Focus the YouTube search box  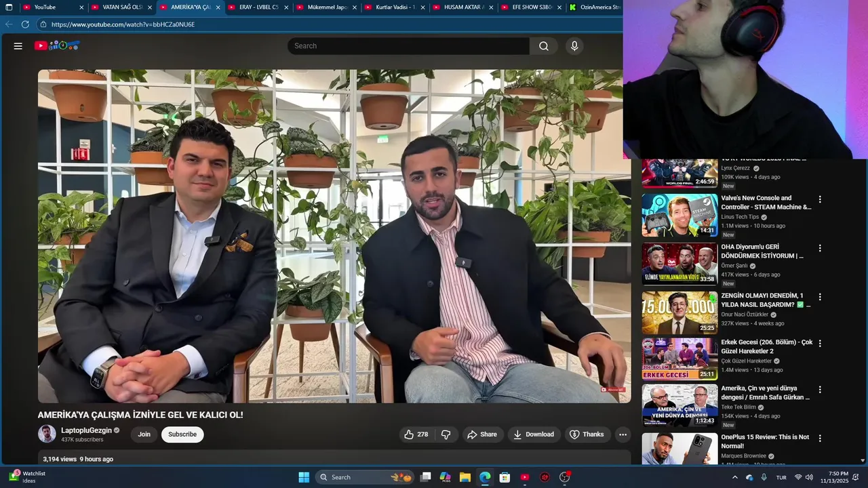pos(408,46)
